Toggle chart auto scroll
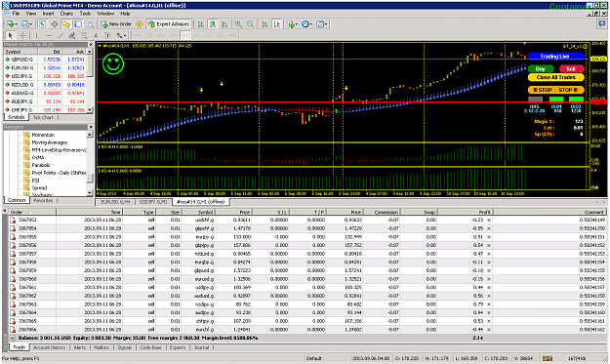Viewport: 610px width, 364px height. tap(264, 24)
